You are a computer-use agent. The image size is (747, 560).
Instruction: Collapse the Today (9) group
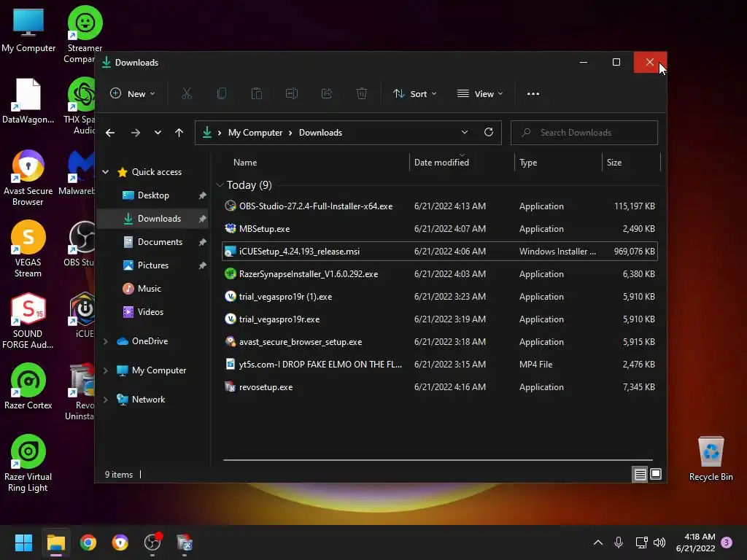click(x=220, y=184)
